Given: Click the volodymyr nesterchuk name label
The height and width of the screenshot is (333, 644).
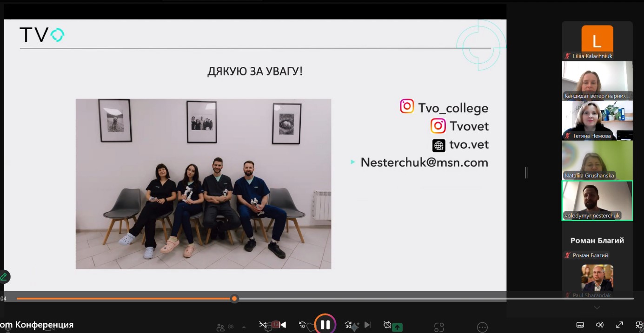Looking at the screenshot, I should coord(592,215).
